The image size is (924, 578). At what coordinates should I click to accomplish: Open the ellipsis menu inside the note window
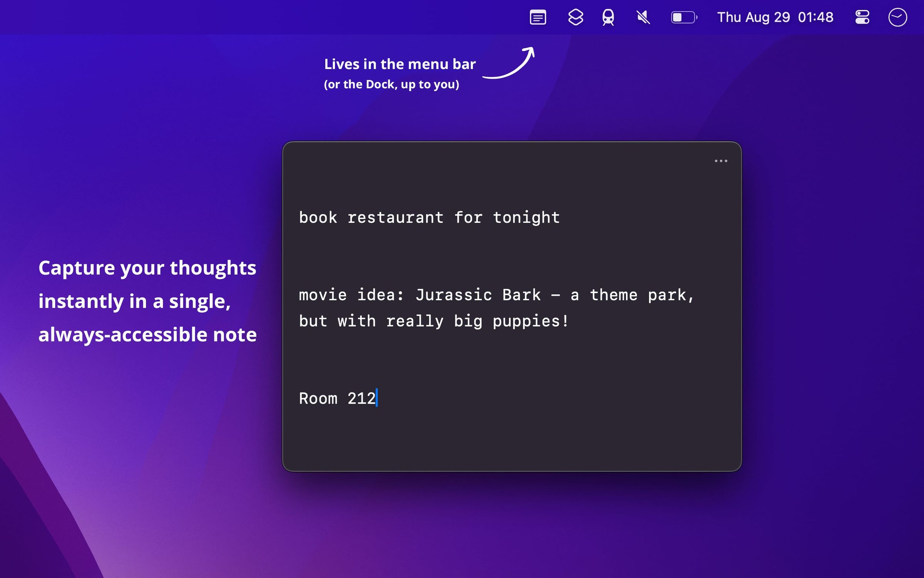[x=721, y=161]
